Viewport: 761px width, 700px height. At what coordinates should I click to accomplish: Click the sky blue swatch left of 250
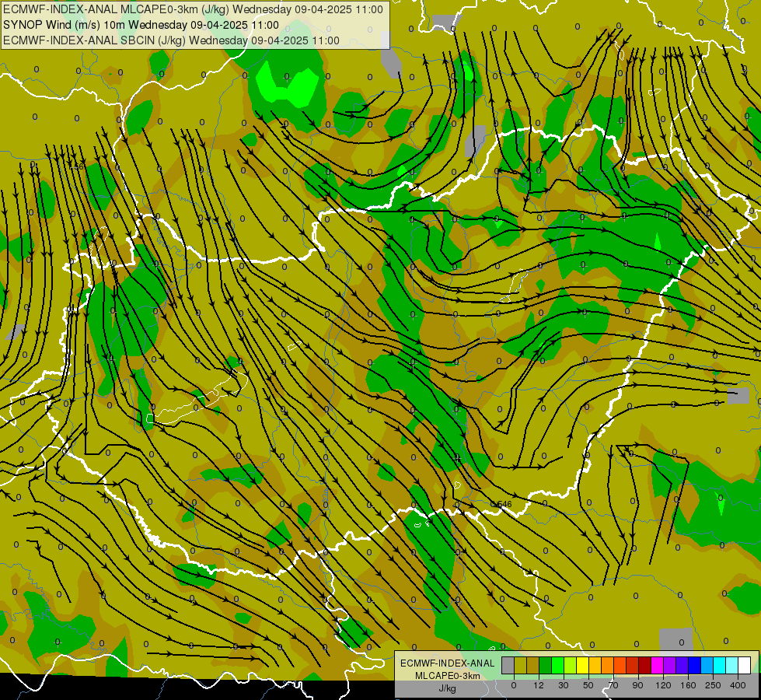coord(707,666)
